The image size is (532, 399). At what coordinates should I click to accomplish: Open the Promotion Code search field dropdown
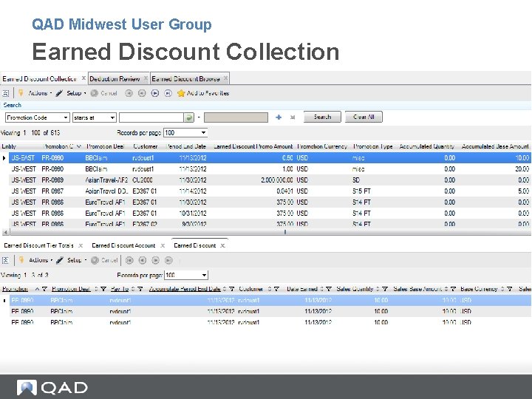(66, 117)
